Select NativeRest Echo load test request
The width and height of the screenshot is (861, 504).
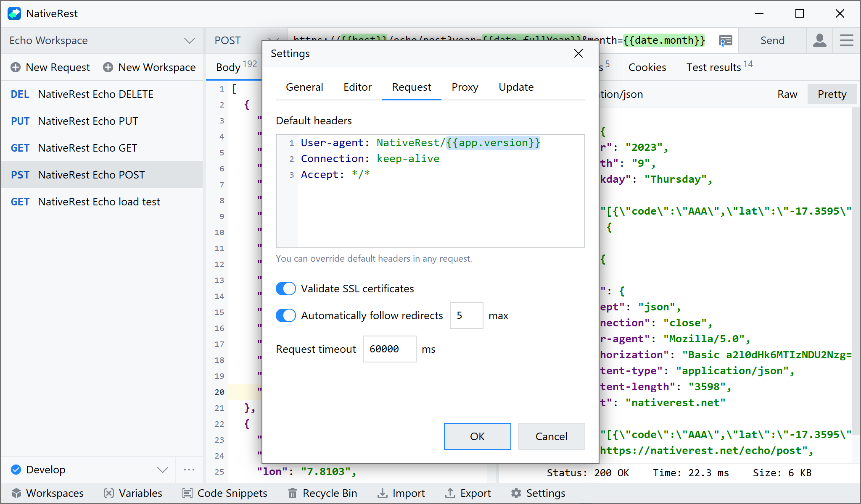pyautogui.click(x=102, y=202)
